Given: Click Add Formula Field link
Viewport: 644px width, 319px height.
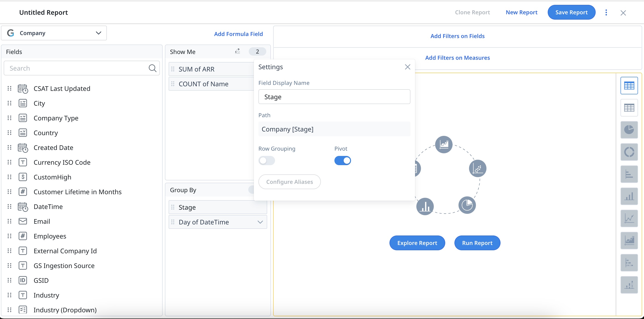Looking at the screenshot, I should [238, 34].
